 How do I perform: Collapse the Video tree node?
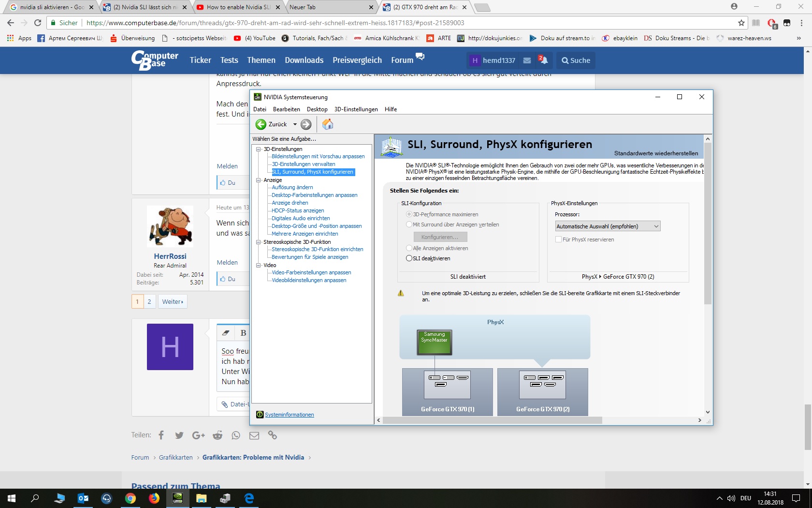click(x=259, y=265)
